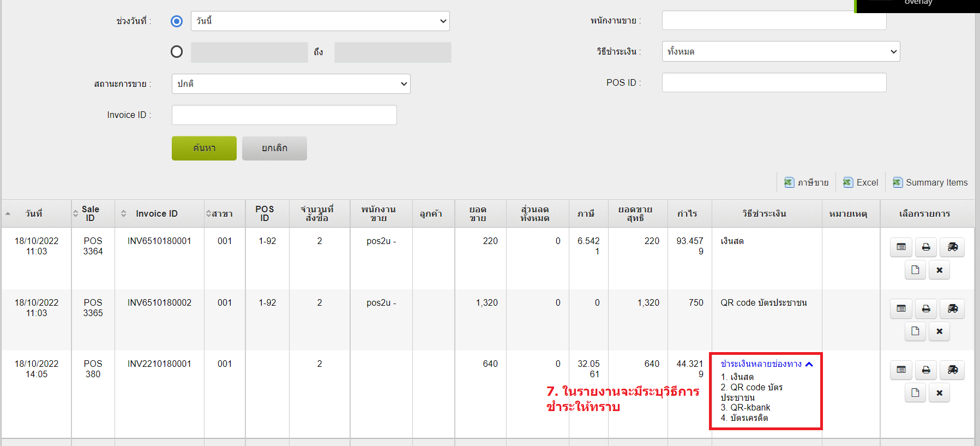Click payment method QR code บัตรประชาชน cell
This screenshot has height=446, width=980.
coord(763,302)
